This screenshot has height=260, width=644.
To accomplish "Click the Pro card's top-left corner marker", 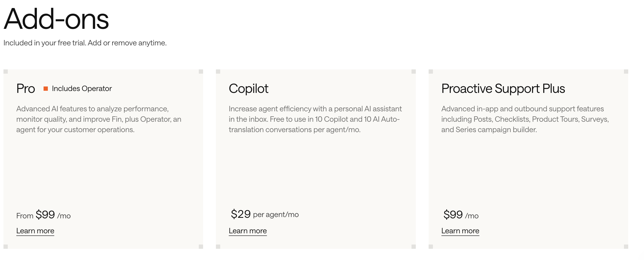I will 6,72.
